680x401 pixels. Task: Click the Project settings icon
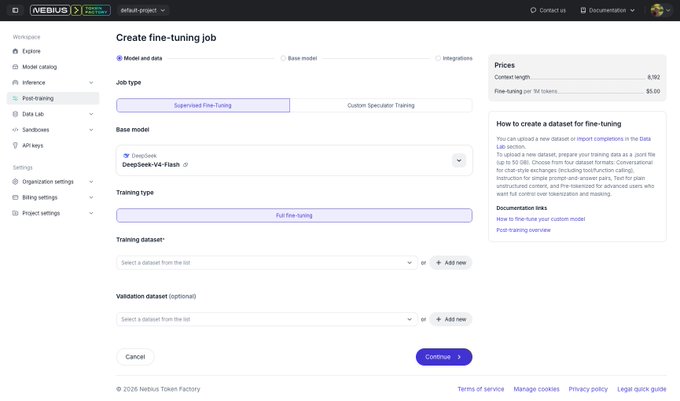point(15,213)
